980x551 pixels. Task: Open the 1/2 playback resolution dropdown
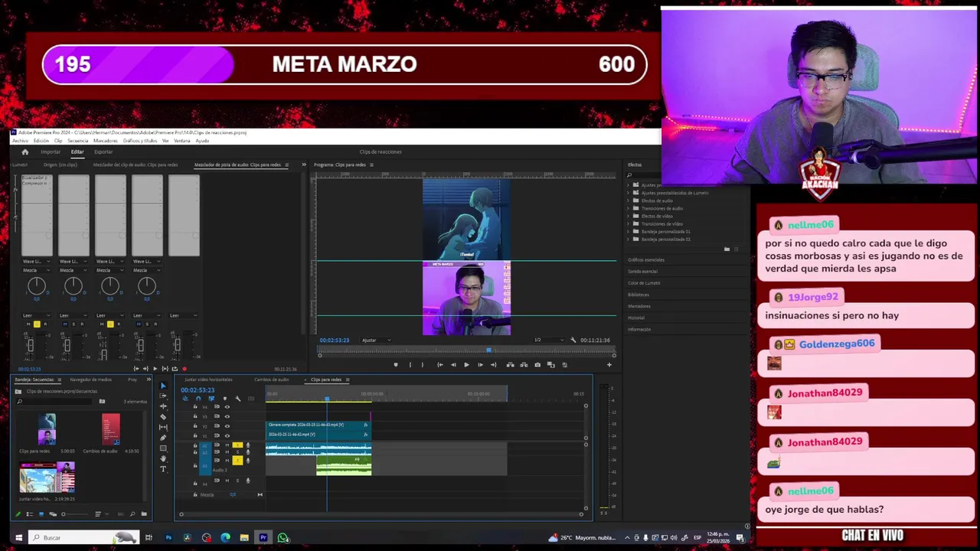549,340
